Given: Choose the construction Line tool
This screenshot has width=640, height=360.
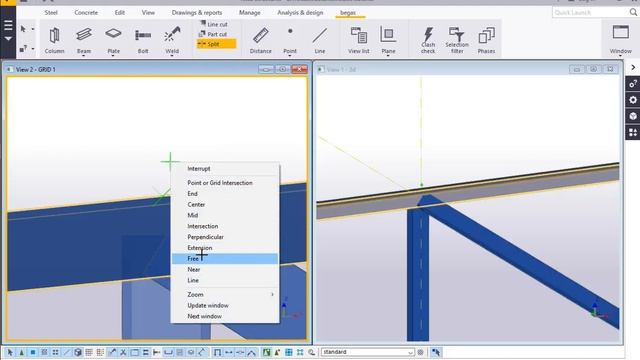Looking at the screenshot, I should click(320, 40).
